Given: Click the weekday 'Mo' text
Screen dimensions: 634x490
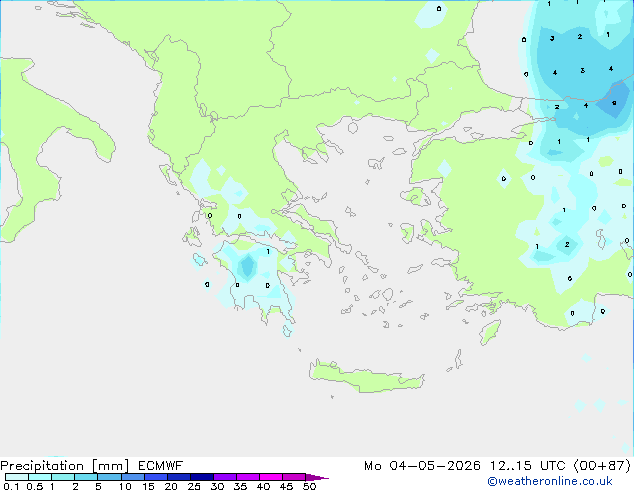Looking at the screenshot, I should tap(373, 466).
